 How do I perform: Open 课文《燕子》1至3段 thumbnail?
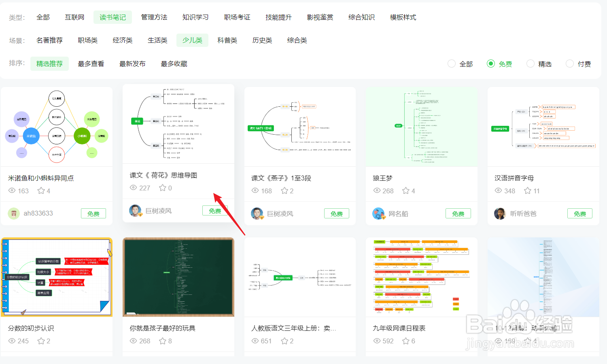tap(300, 127)
